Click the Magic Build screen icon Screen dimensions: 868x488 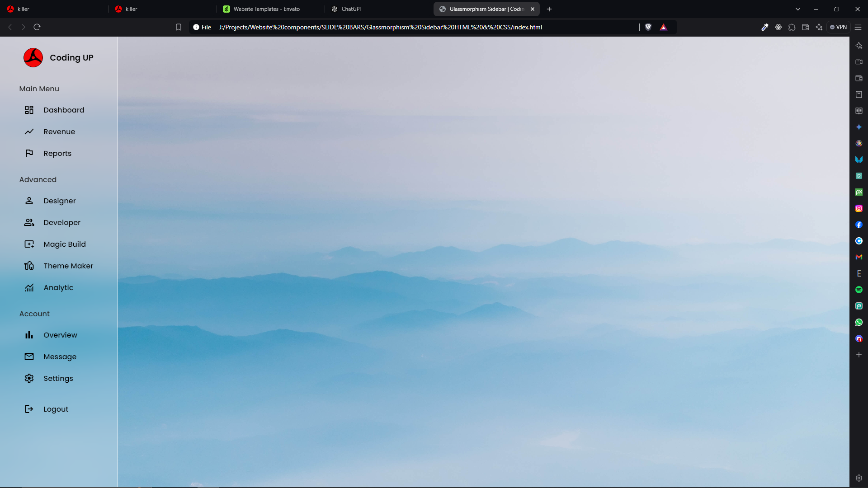pyautogui.click(x=29, y=244)
